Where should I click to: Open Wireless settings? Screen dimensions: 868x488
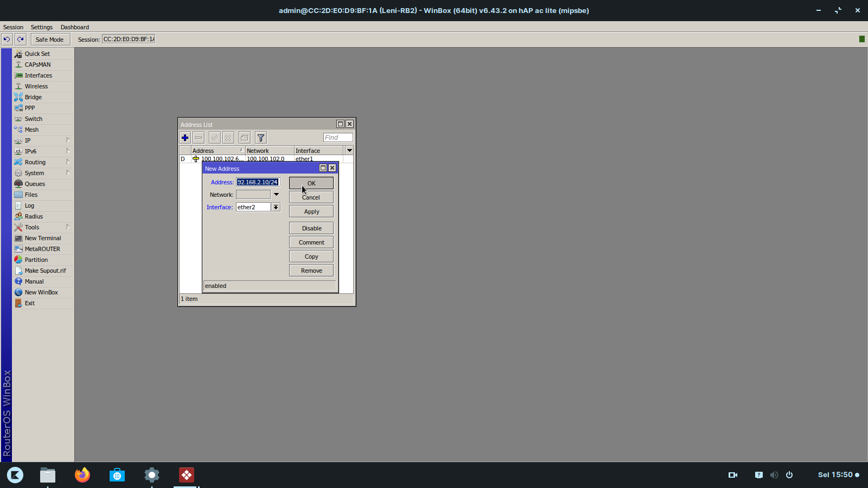[x=43, y=86]
